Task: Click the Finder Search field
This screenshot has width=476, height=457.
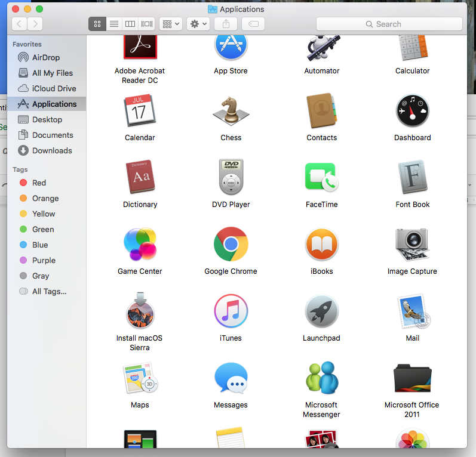Action: tap(389, 24)
